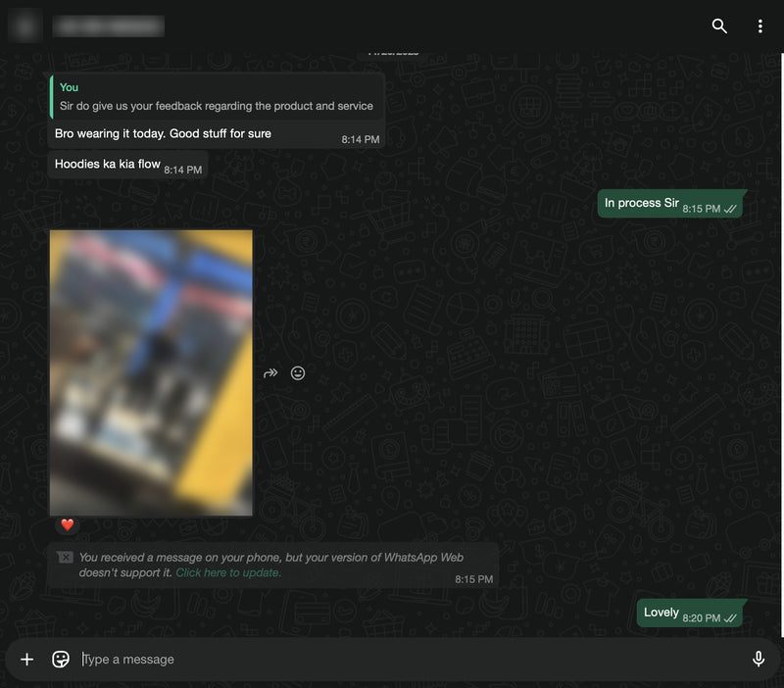Click the plus attach icon
The width and height of the screenshot is (784, 688).
coord(27,660)
